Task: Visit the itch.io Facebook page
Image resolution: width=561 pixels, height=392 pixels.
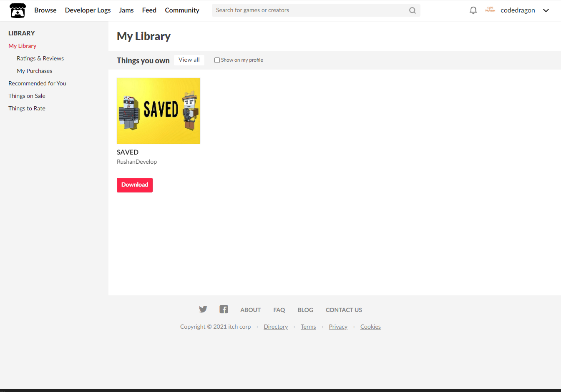Action: [x=224, y=309]
